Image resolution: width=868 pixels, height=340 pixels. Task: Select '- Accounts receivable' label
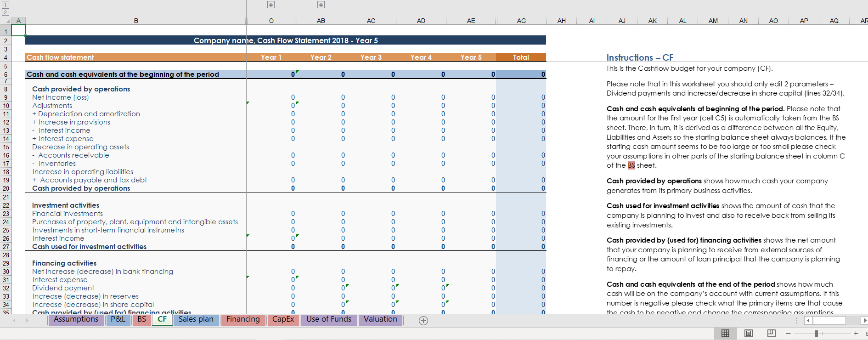coord(71,155)
